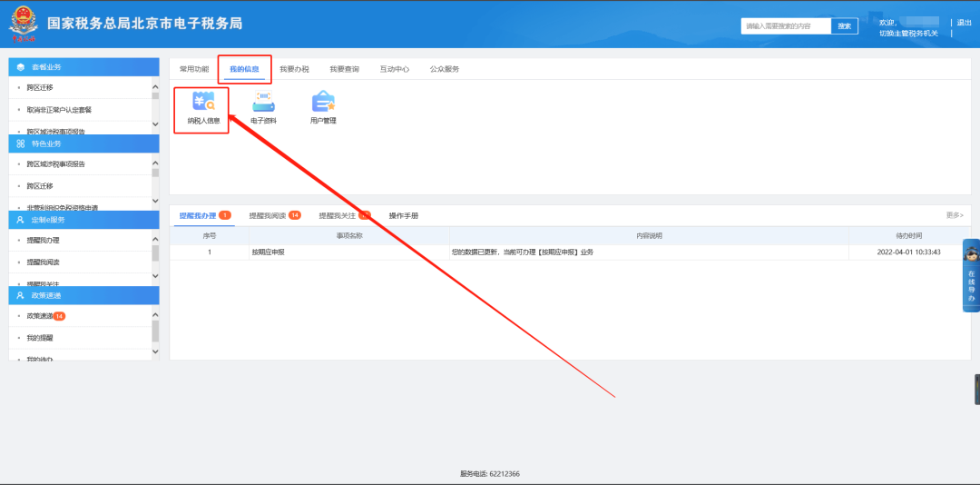
Task: Switch to the 公众服务 tab
Action: pos(445,69)
